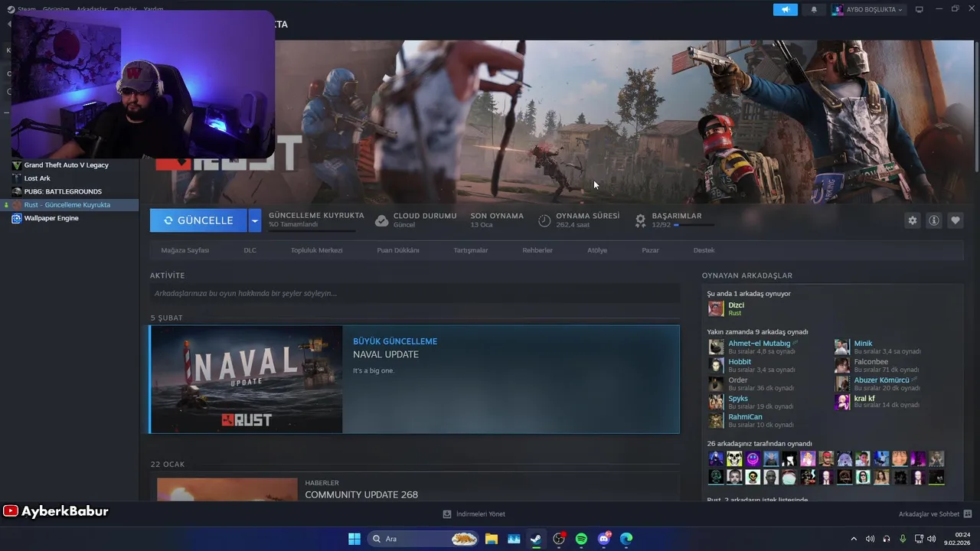Select Wallpaper Engine in library
The height and width of the screenshot is (551, 980).
[x=51, y=218]
